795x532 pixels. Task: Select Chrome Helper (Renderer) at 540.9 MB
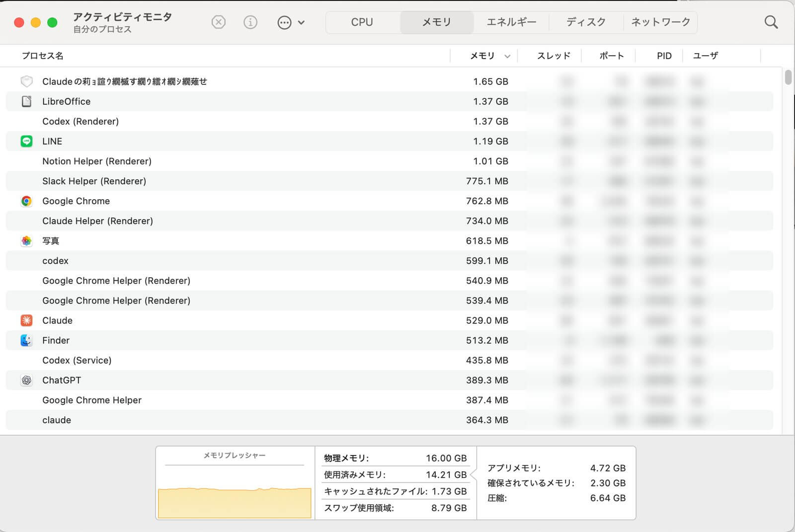tap(390, 281)
